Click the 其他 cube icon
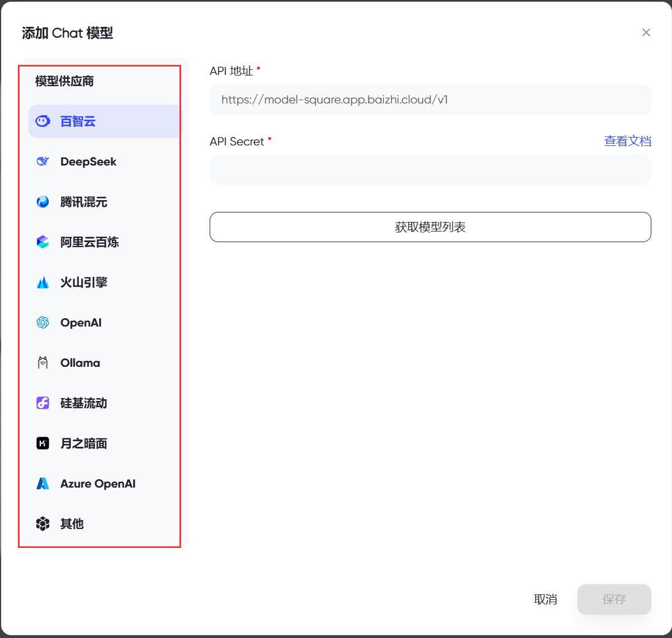Screen dimensions: 672x638 coord(43,524)
